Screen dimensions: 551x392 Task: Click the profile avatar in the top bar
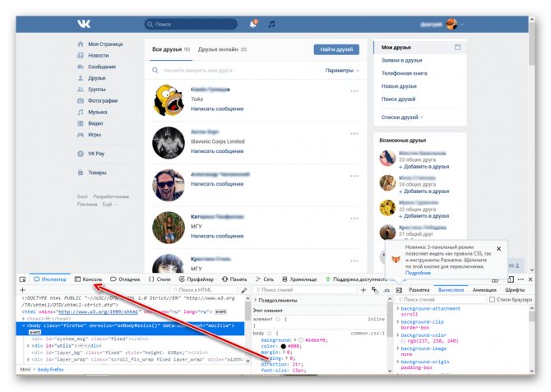click(x=451, y=24)
